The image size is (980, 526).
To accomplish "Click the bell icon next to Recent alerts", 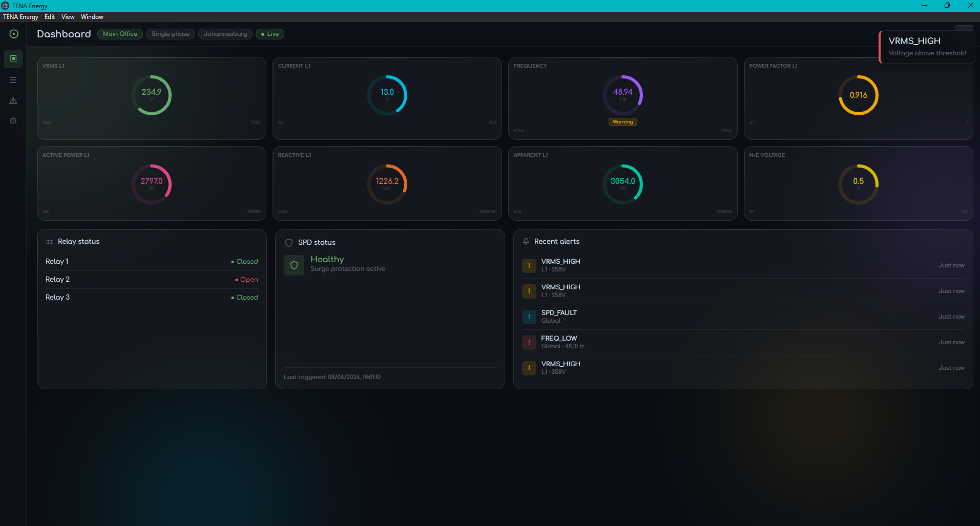I will [526, 242].
